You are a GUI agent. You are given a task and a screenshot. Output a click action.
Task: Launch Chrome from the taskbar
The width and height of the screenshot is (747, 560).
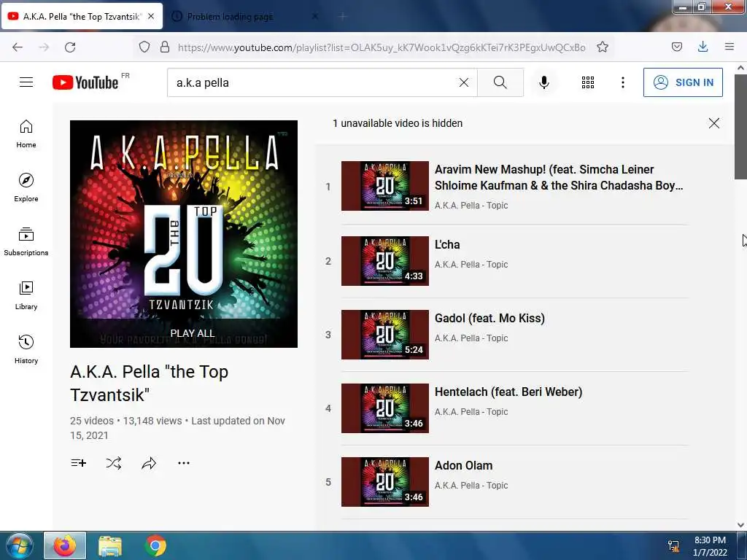155,545
